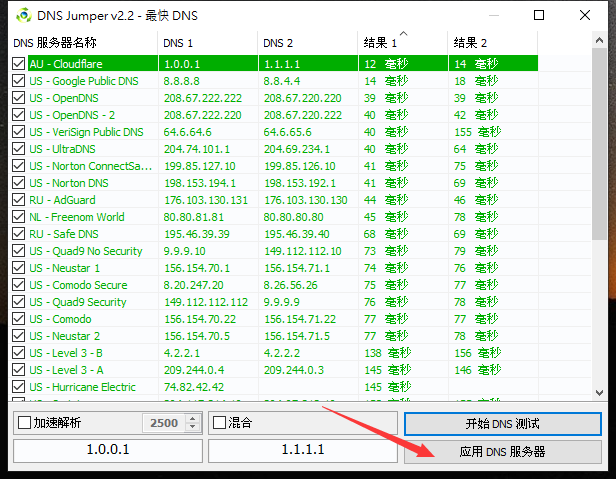616x479 pixels.
Task: Click the 开始 DNS 测试 button
Action: point(503,424)
